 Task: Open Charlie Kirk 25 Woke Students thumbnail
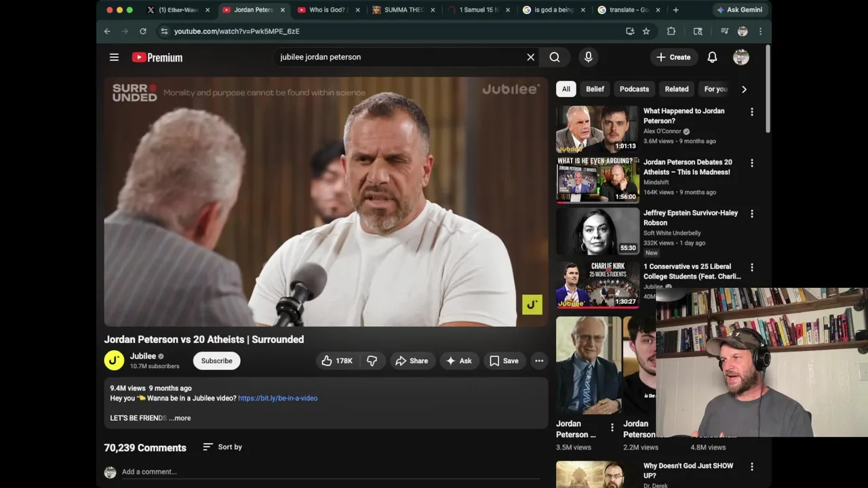[597, 285]
